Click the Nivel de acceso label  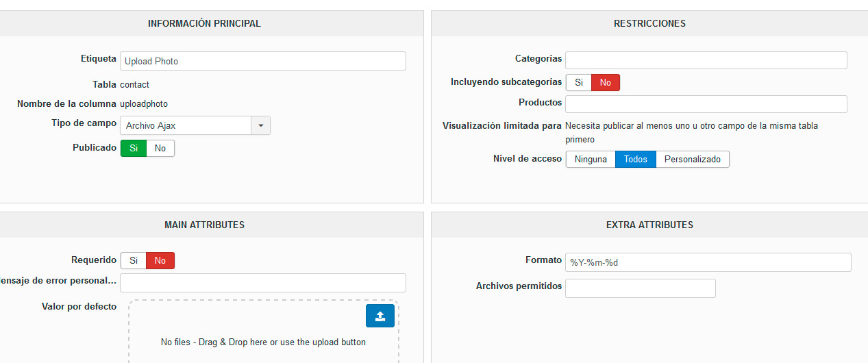[x=528, y=159]
